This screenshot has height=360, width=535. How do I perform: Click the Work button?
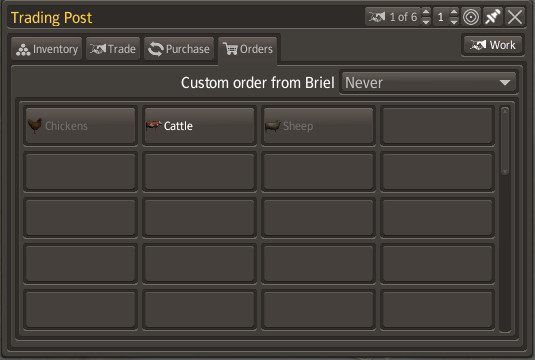(493, 45)
